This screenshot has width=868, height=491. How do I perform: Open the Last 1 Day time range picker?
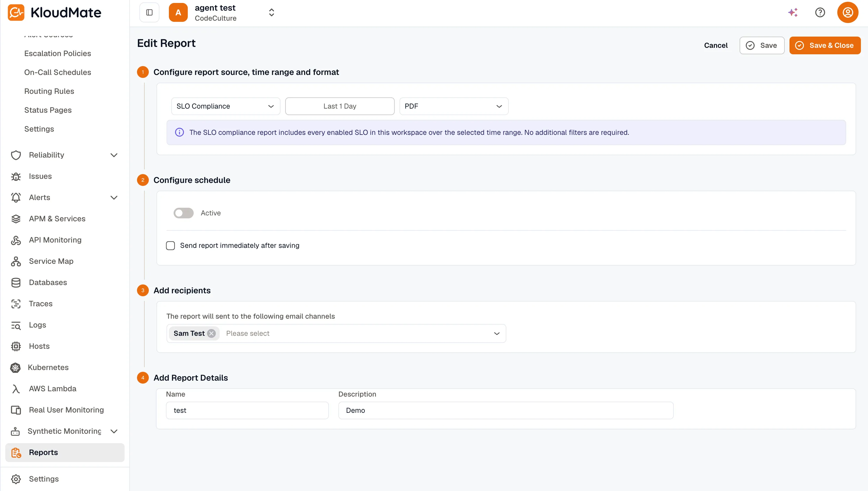[340, 106]
